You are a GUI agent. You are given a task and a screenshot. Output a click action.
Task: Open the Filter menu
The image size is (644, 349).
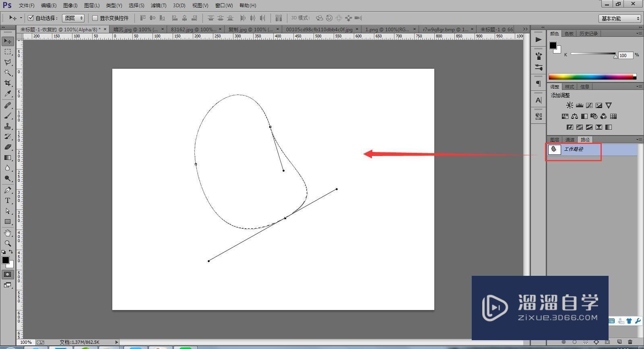pos(158,5)
